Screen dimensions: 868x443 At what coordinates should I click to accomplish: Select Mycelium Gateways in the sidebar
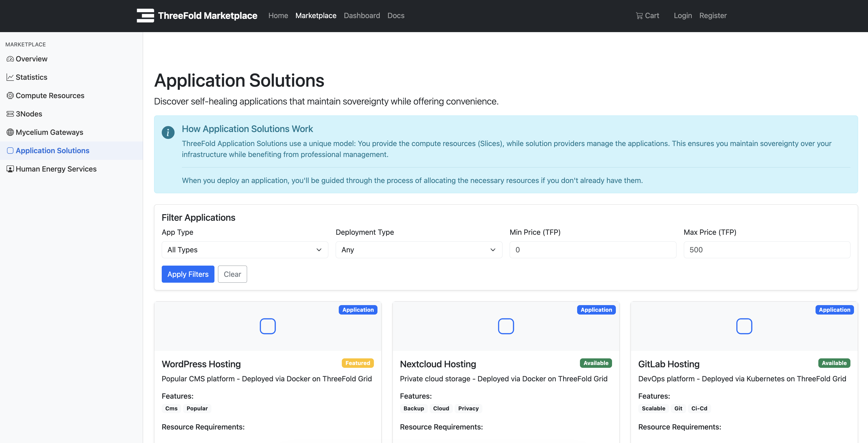[71, 132]
